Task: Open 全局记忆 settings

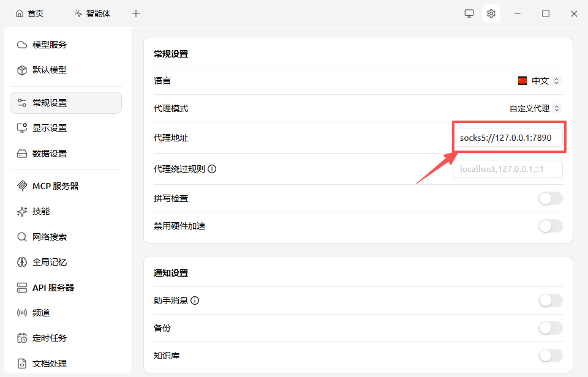Action: click(x=66, y=262)
